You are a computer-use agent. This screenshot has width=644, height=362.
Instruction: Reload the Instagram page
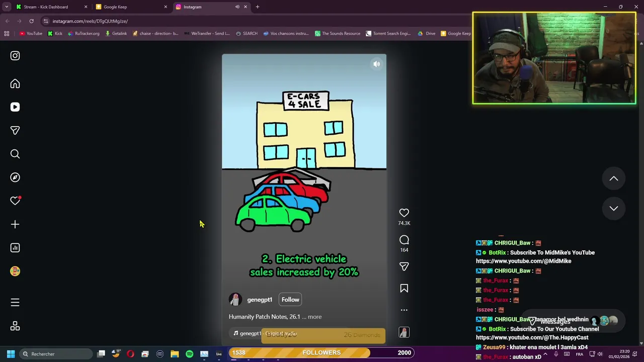tap(31, 21)
